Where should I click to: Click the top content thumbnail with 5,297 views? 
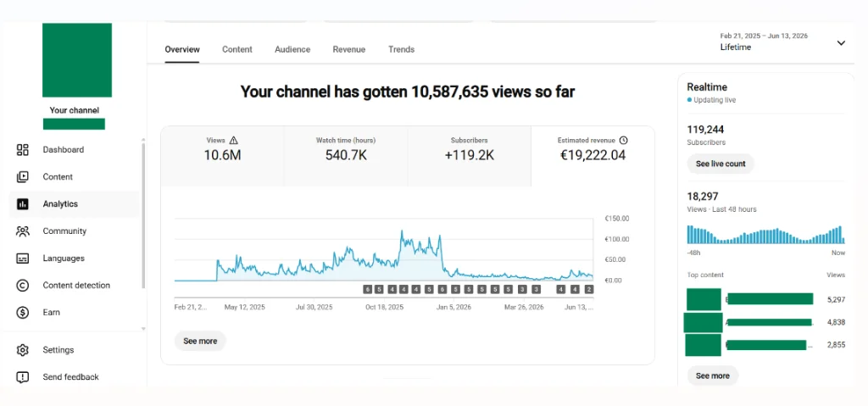tap(704, 300)
